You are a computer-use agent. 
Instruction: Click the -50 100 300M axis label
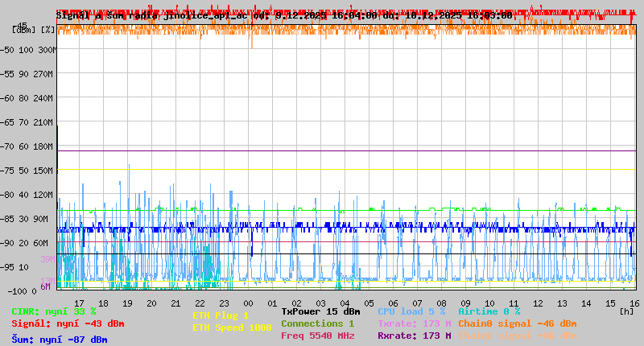pyautogui.click(x=28, y=50)
